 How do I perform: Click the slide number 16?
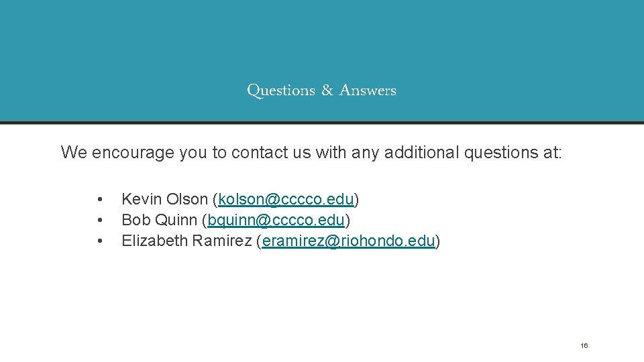coord(584,346)
